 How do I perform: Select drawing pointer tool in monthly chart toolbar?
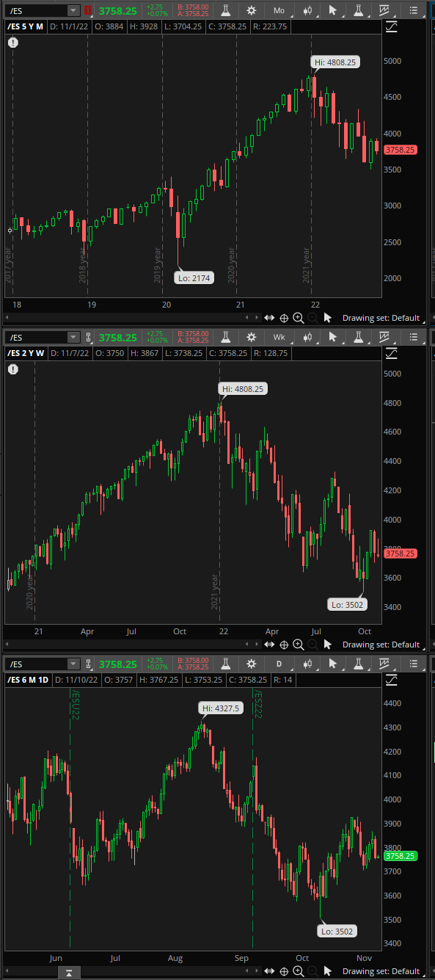point(333,10)
